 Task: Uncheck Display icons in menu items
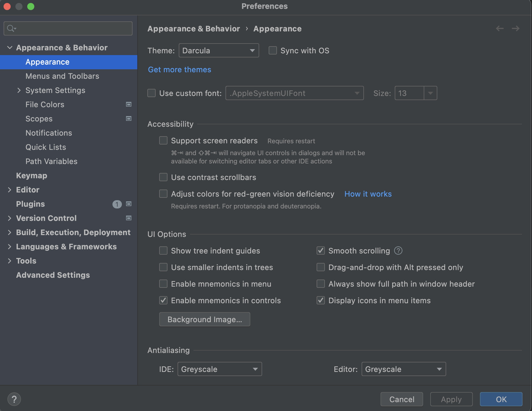(321, 300)
